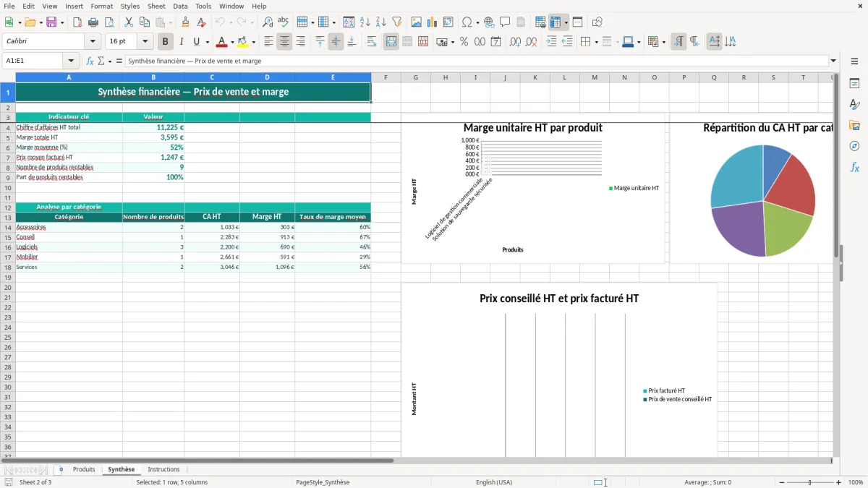Open the Styles menu
868x488 pixels.
coord(130,6)
